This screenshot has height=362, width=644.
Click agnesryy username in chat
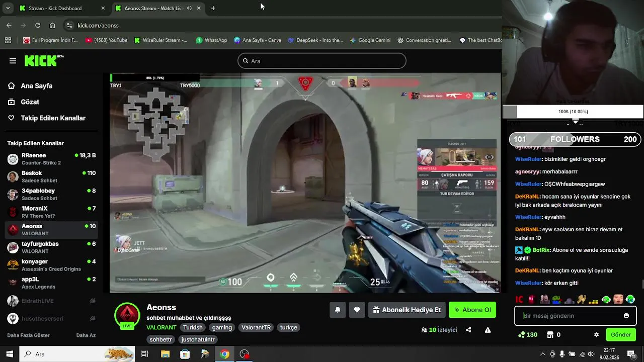(527, 171)
